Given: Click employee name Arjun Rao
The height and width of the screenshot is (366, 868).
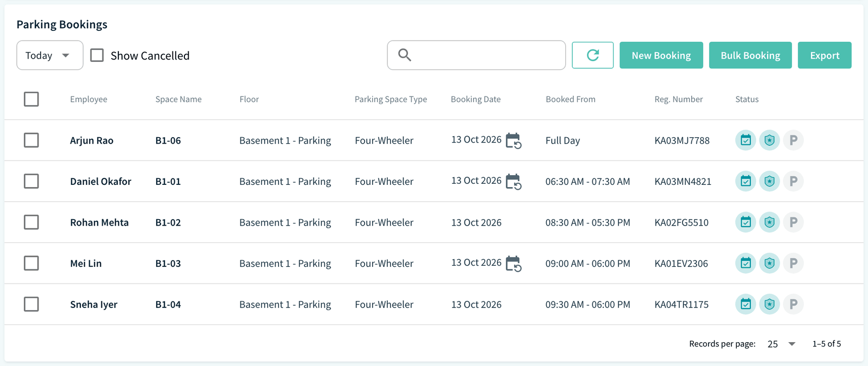Looking at the screenshot, I should point(92,140).
